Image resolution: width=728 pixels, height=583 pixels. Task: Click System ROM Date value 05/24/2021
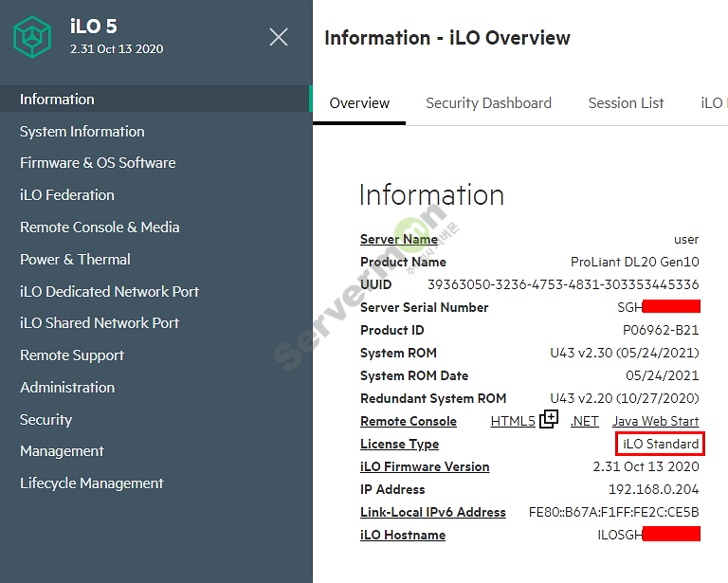tap(662, 375)
